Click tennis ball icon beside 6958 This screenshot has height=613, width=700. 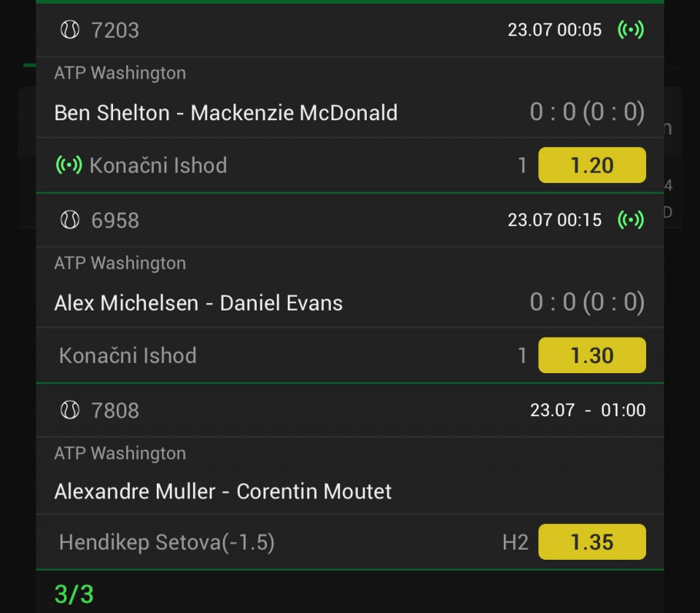(70, 220)
